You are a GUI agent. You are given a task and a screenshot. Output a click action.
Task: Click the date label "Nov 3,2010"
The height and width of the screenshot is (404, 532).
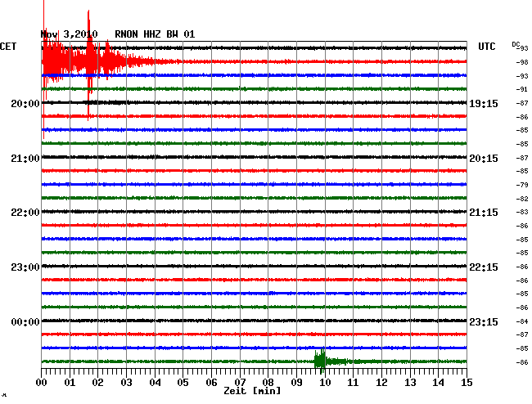[x=70, y=34]
